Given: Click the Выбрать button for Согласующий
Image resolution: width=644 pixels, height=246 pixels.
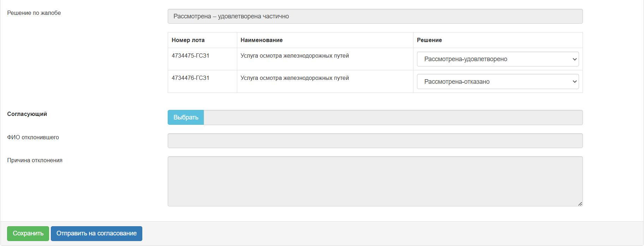Looking at the screenshot, I should tap(186, 117).
